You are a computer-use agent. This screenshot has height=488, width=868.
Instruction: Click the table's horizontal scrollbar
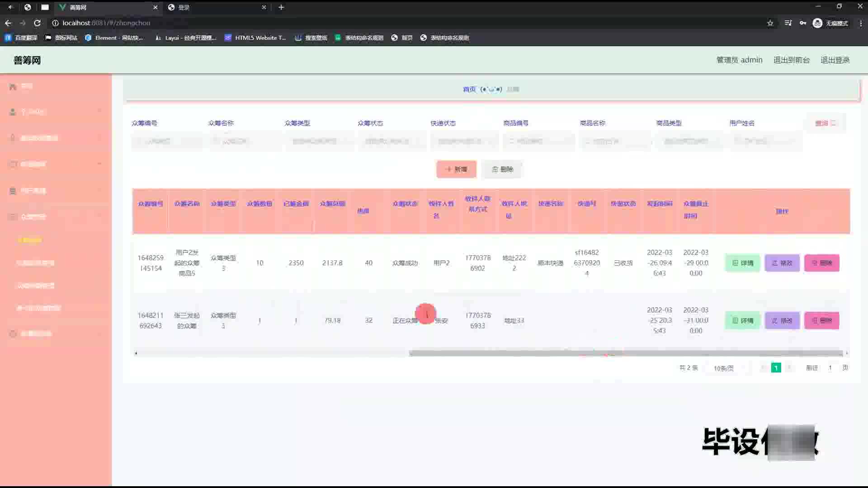(625, 353)
